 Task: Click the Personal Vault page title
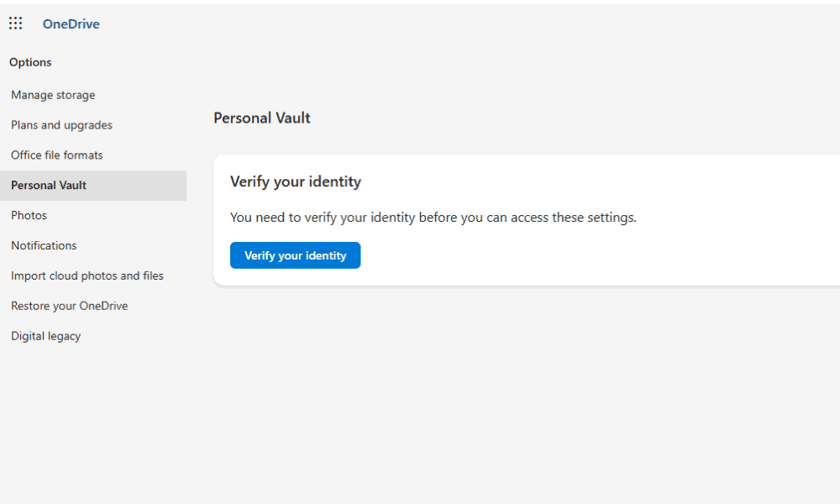[262, 118]
